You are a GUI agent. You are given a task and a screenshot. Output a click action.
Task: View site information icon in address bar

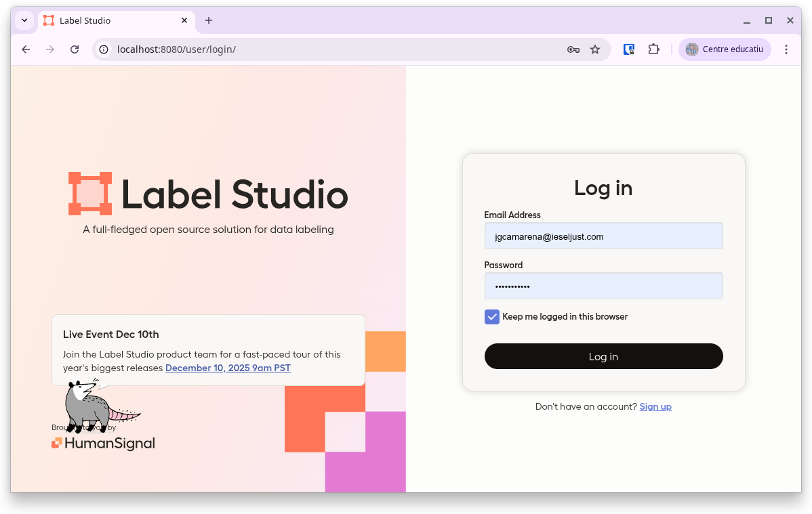coord(104,49)
